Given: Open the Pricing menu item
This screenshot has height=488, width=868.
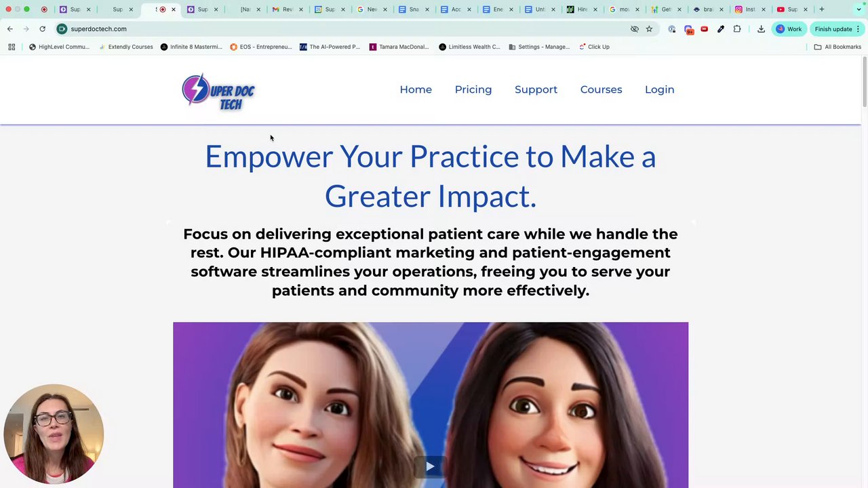Looking at the screenshot, I should tap(473, 89).
